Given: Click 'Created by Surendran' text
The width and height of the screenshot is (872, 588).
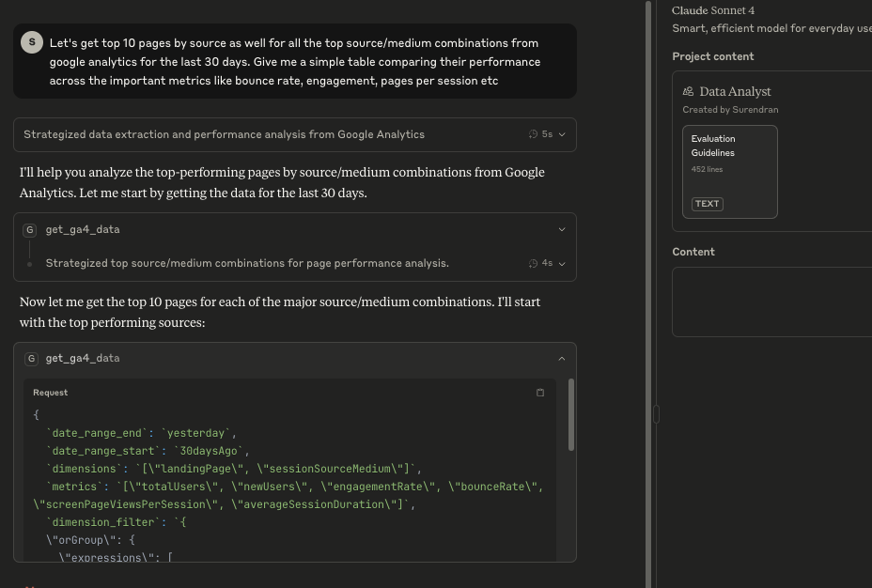Looking at the screenshot, I should [x=730, y=110].
